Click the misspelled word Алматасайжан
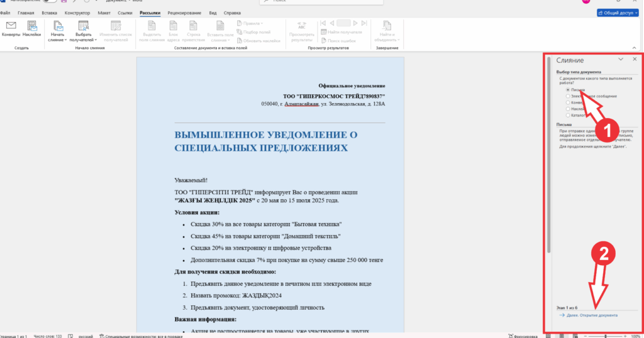 tap(301, 104)
